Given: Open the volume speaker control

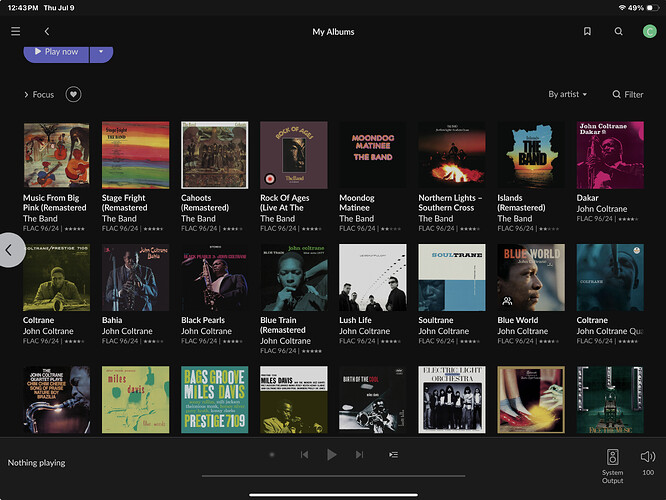Looking at the screenshot, I should 648,457.
